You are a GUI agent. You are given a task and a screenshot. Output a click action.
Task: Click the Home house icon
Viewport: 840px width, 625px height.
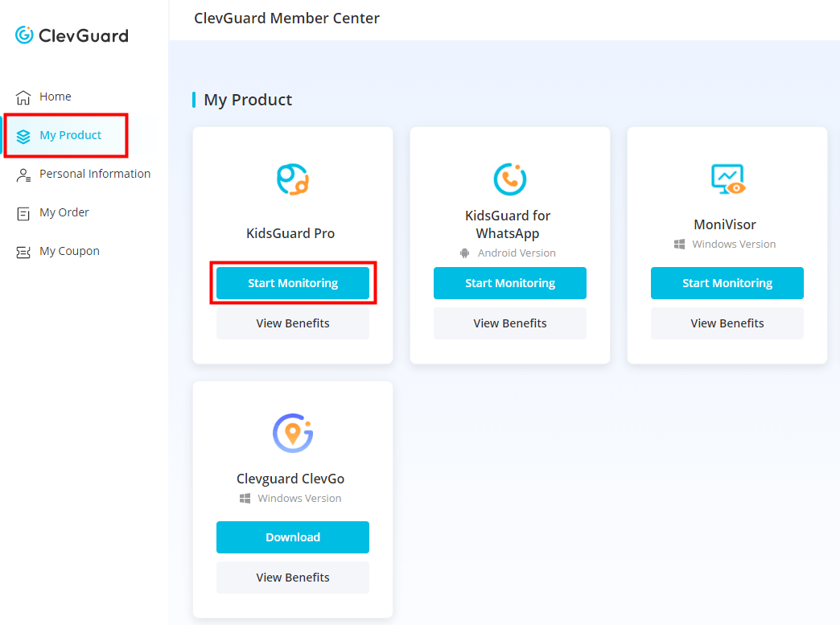click(x=23, y=97)
